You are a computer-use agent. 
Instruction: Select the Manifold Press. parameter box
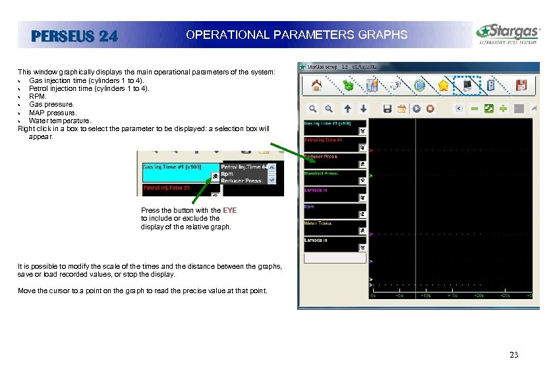coord(335,178)
